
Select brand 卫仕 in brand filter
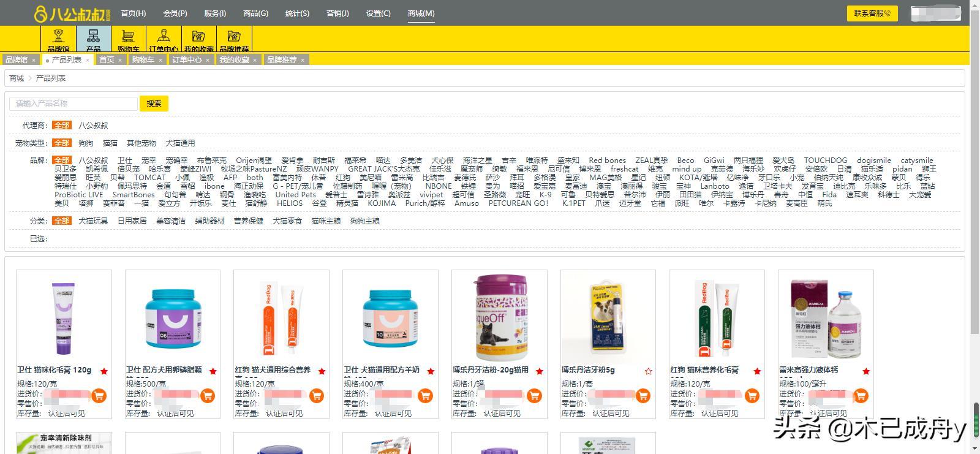coord(125,161)
